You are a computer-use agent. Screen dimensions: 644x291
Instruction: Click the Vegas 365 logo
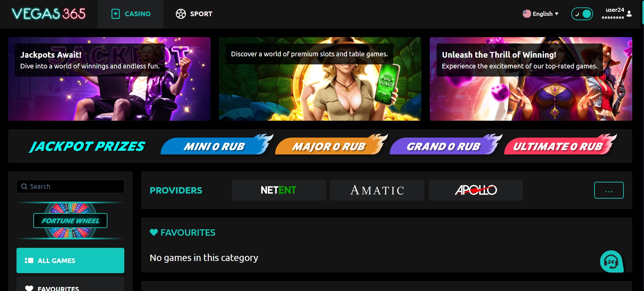tap(49, 14)
